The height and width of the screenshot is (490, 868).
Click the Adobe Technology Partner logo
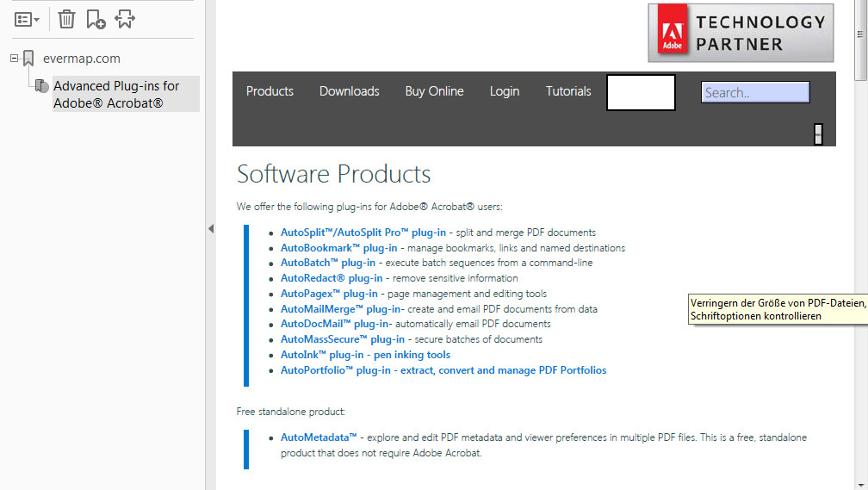click(741, 33)
